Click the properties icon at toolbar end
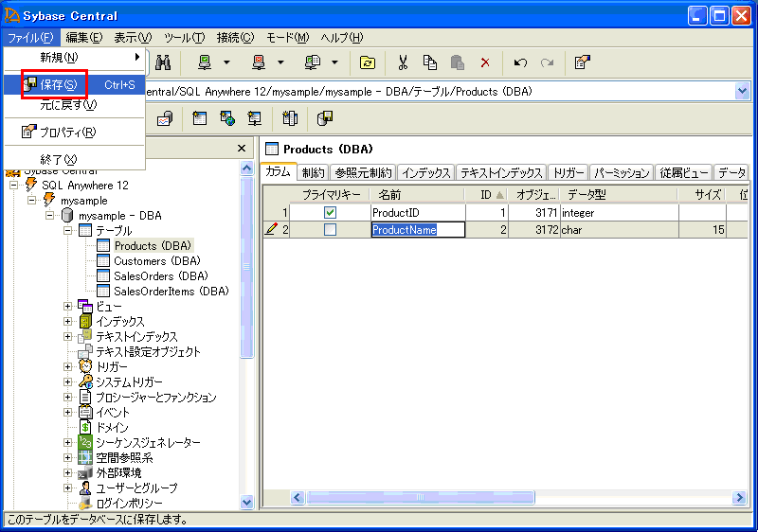Viewport: 758px width, 532px height. pos(583,62)
